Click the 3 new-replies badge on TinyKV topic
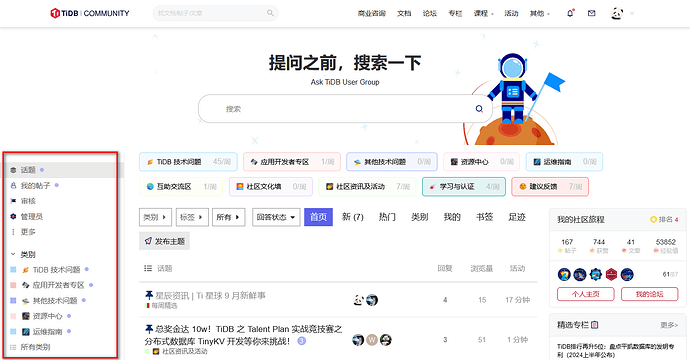The width and height of the screenshot is (690, 360). [x=301, y=341]
